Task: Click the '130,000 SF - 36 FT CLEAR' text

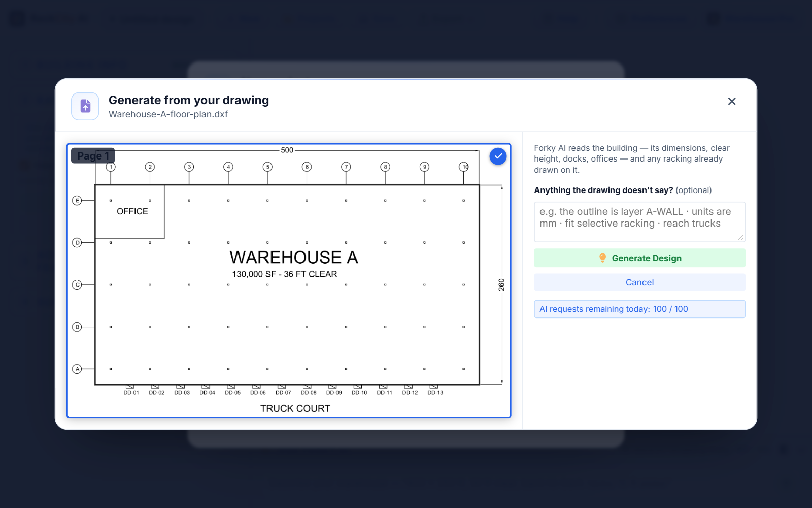Action: (285, 274)
